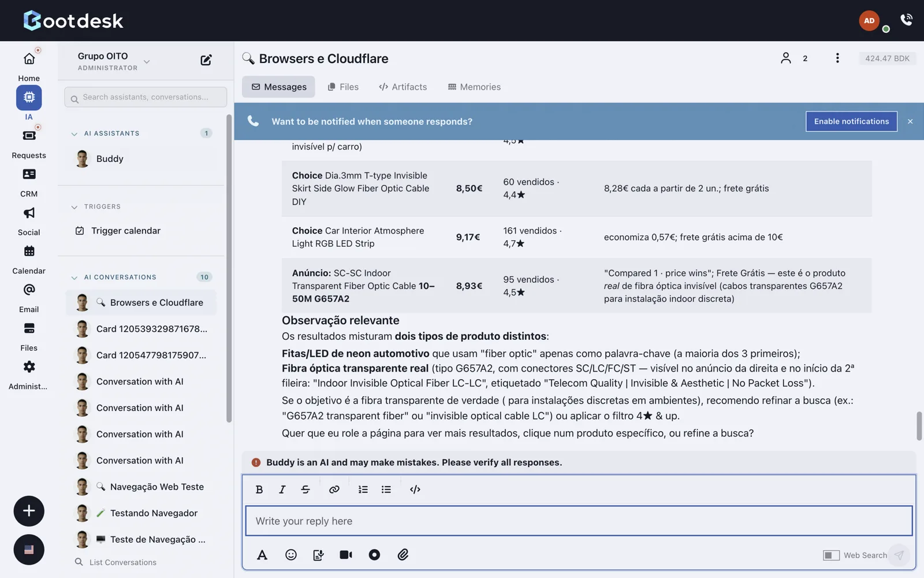This screenshot has height=578, width=924.
Task: Open the phone call icon in header
Action: pos(907,20)
